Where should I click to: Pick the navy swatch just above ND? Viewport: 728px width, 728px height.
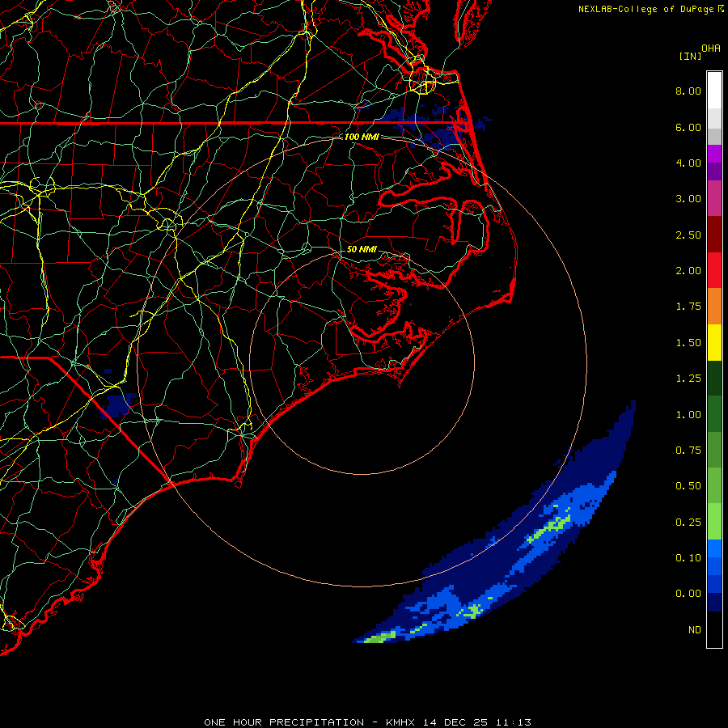click(x=714, y=603)
